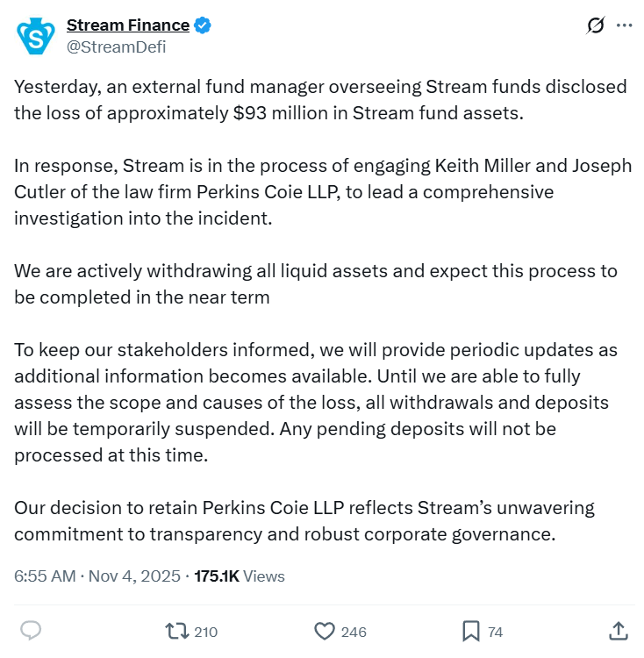Image resolution: width=644 pixels, height=658 pixels.
Task: Bookmark the post with ribbon icon
Action: [471, 631]
